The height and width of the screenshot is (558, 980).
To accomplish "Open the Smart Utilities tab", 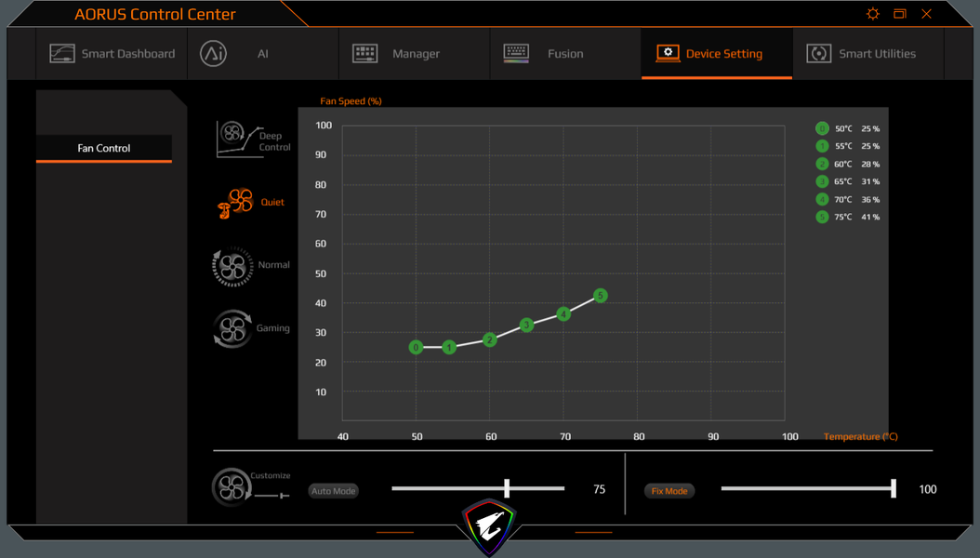I will 868,54.
